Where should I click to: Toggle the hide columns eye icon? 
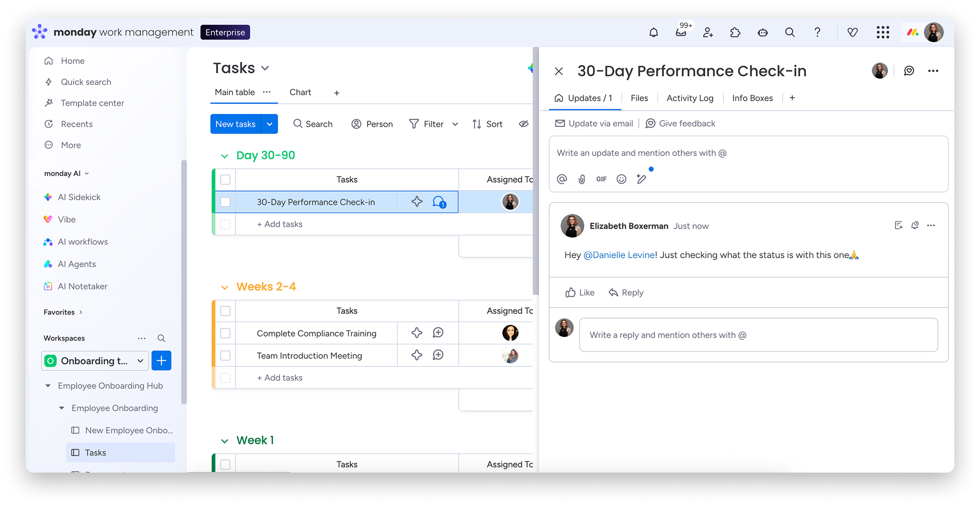pyautogui.click(x=523, y=124)
